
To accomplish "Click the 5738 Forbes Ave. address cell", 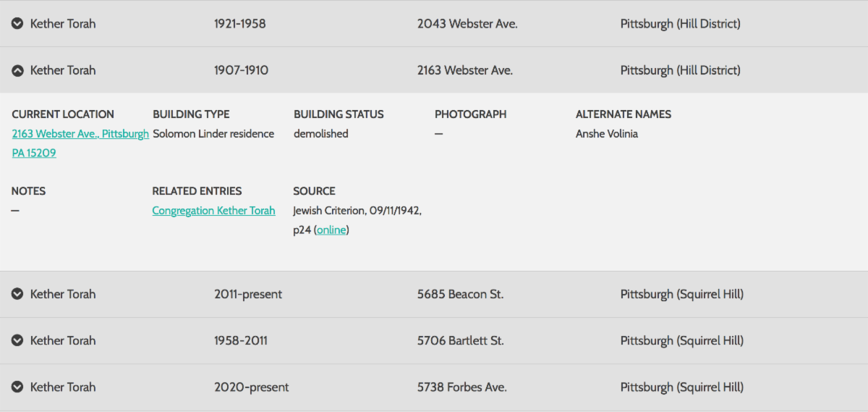I will pos(461,387).
